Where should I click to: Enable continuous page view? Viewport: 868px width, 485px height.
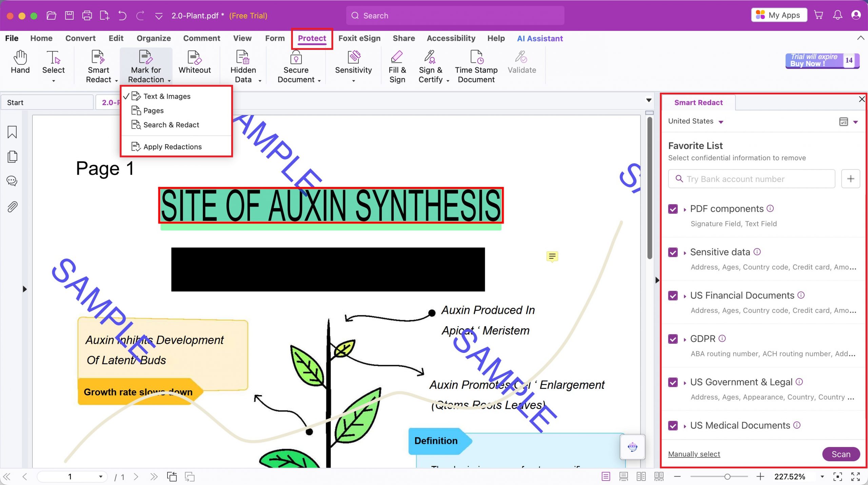[x=624, y=477]
